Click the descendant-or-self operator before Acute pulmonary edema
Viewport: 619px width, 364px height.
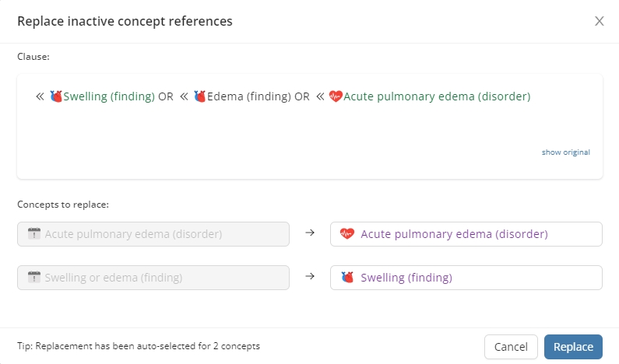tap(320, 97)
